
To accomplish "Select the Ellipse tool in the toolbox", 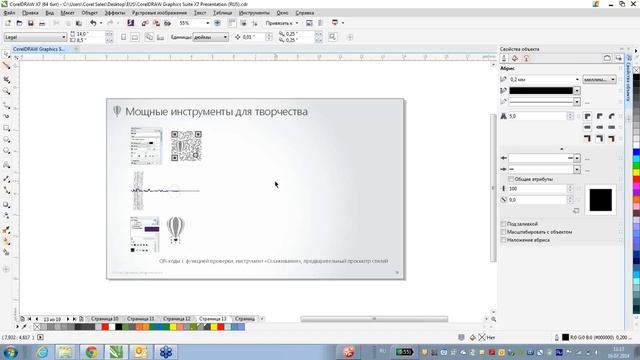I will click(x=6, y=140).
